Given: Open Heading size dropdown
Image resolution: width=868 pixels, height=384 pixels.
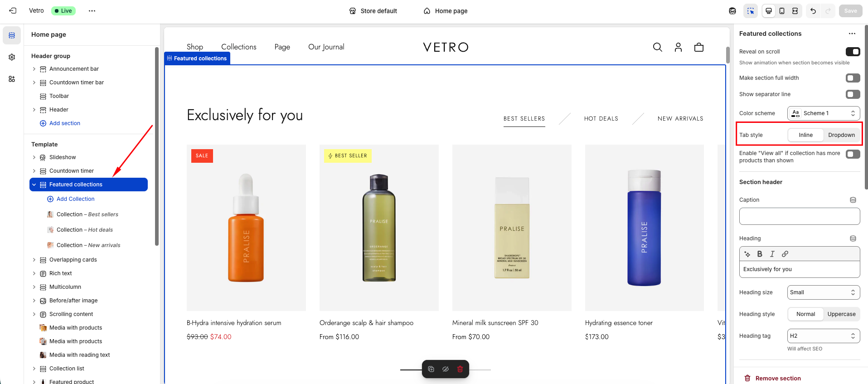Looking at the screenshot, I should [823, 292].
